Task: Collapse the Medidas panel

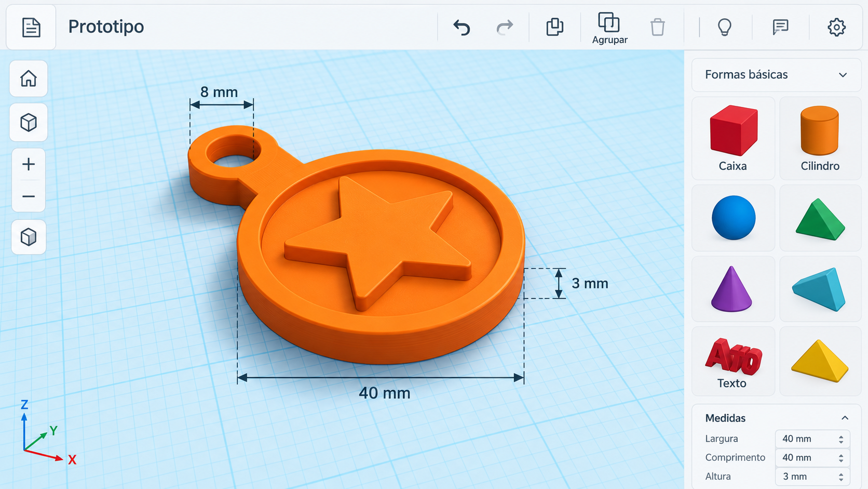Action: pos(845,418)
